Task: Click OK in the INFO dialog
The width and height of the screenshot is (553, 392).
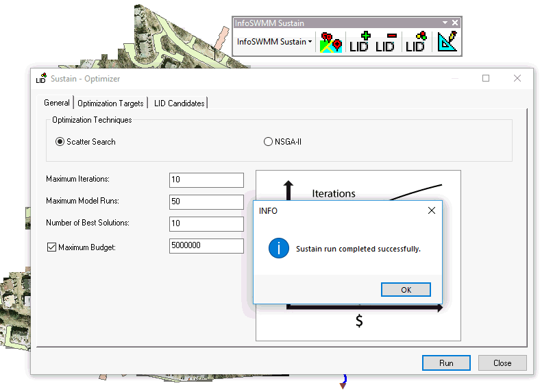Action: (406, 290)
